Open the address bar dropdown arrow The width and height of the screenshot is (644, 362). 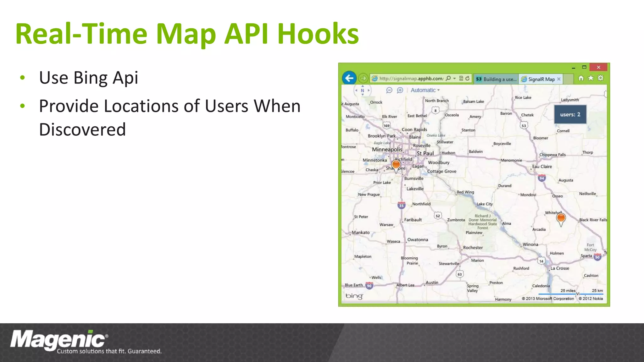pos(454,78)
